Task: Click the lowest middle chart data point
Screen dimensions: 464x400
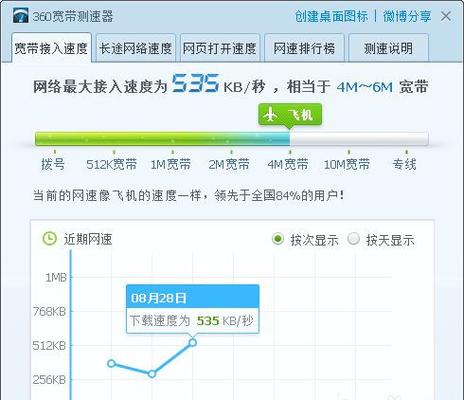Action: click(152, 374)
